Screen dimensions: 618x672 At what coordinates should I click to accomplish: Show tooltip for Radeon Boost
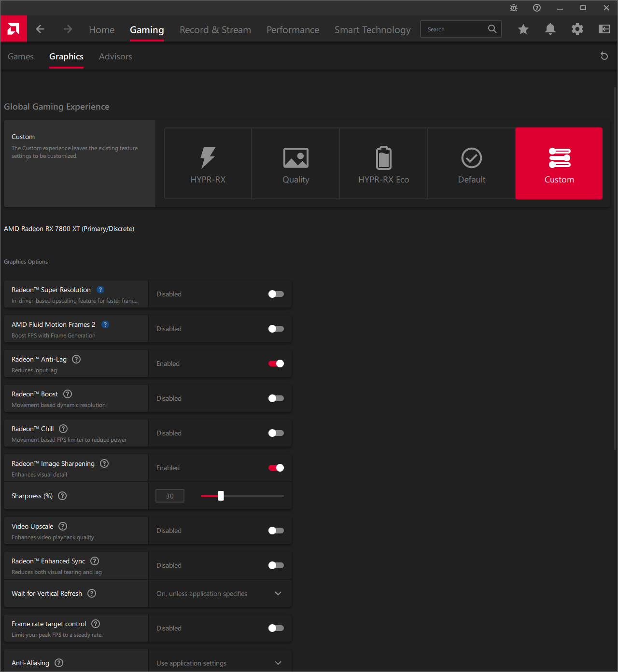point(68,394)
